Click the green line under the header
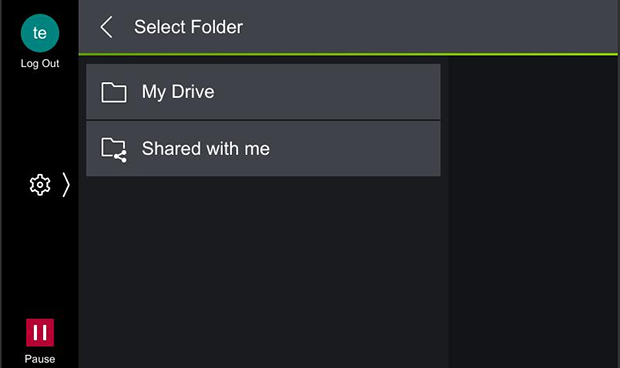Image resolution: width=620 pixels, height=368 pixels. 348,54
